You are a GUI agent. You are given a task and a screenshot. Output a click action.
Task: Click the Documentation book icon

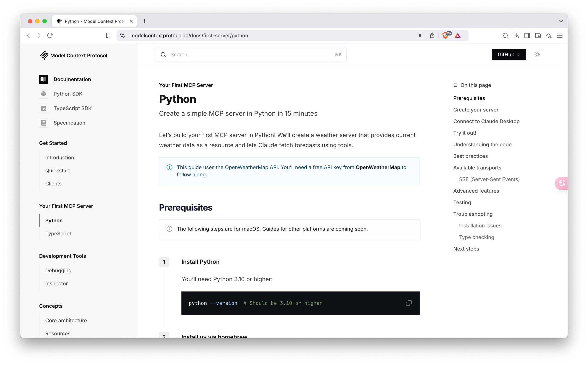tap(43, 79)
